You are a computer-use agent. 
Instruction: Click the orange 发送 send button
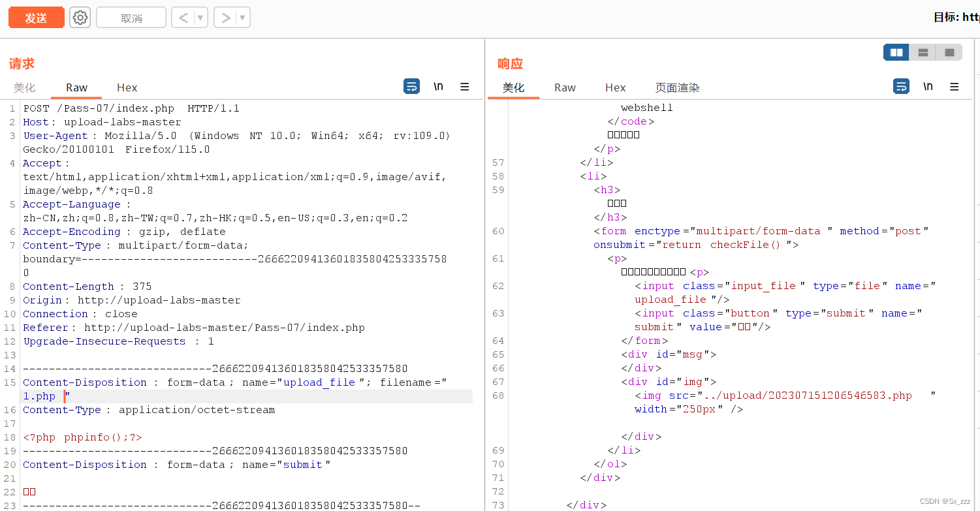click(37, 18)
